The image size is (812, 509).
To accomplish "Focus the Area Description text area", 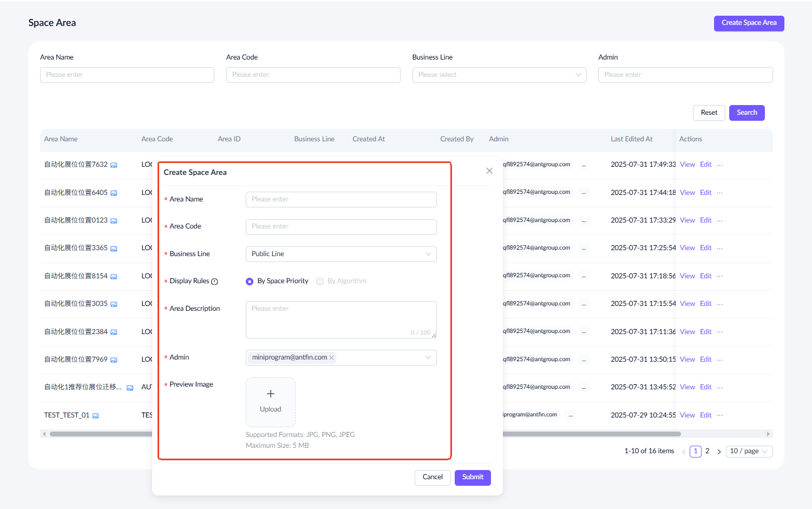I will click(341, 319).
